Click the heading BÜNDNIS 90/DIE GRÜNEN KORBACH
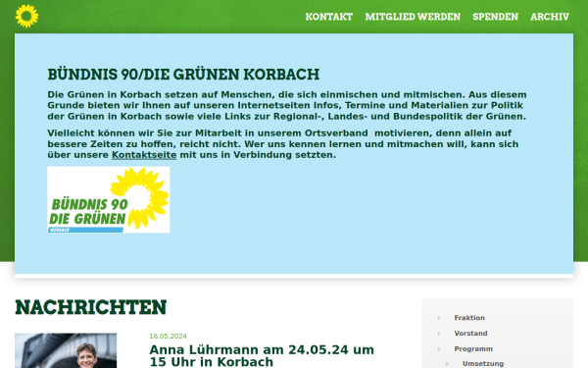 [x=183, y=74]
